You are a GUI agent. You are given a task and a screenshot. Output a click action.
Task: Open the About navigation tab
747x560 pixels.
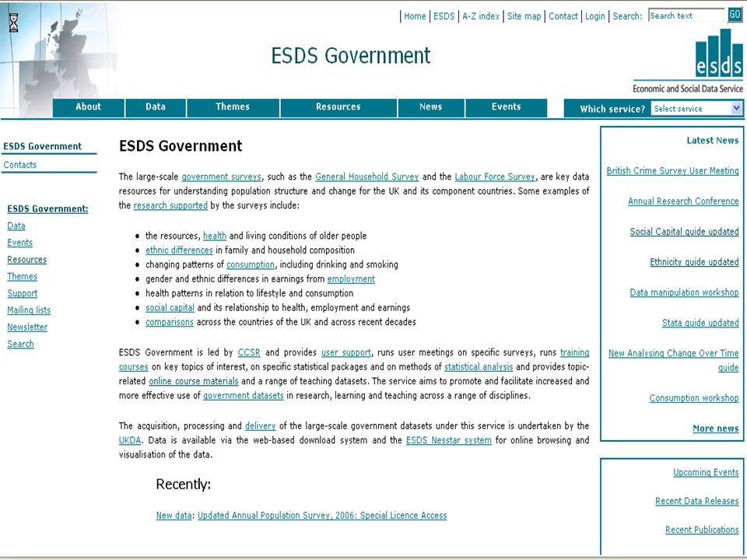pos(89,107)
